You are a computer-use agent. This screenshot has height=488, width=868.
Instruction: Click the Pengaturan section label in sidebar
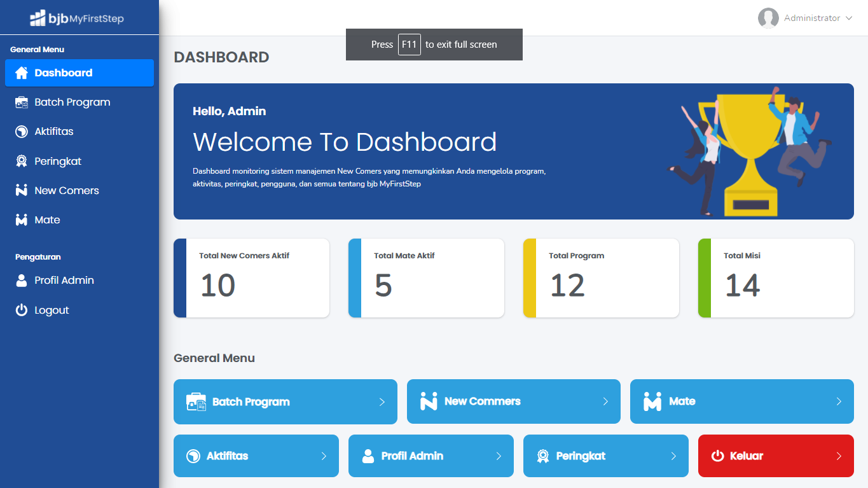(38, 257)
